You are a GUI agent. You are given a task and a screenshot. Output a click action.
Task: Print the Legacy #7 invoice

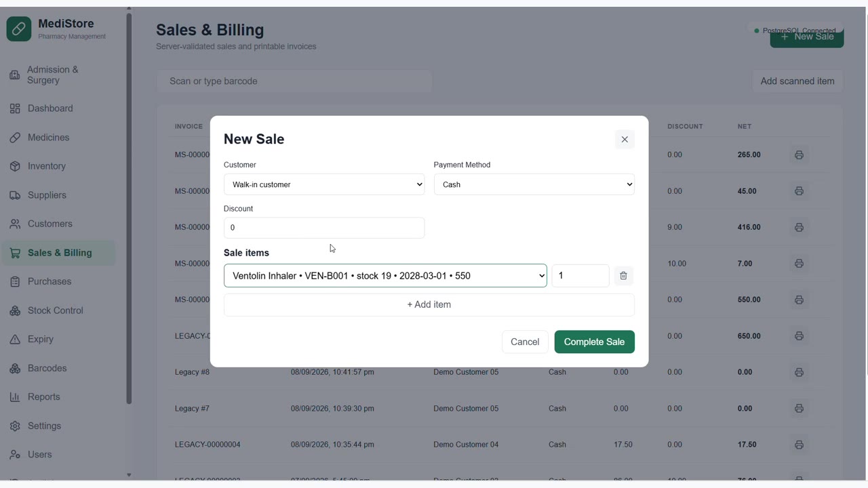799,409
